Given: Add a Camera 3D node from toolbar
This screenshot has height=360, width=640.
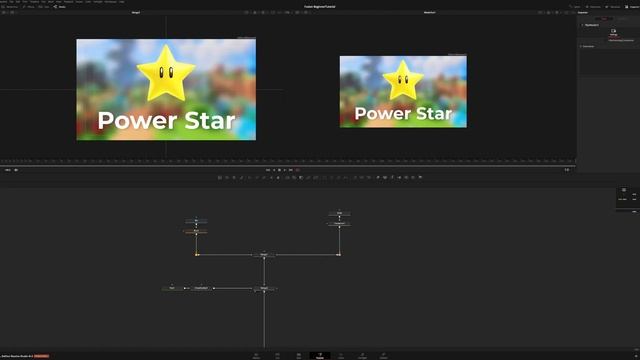Looking at the screenshot, I should 406,178.
